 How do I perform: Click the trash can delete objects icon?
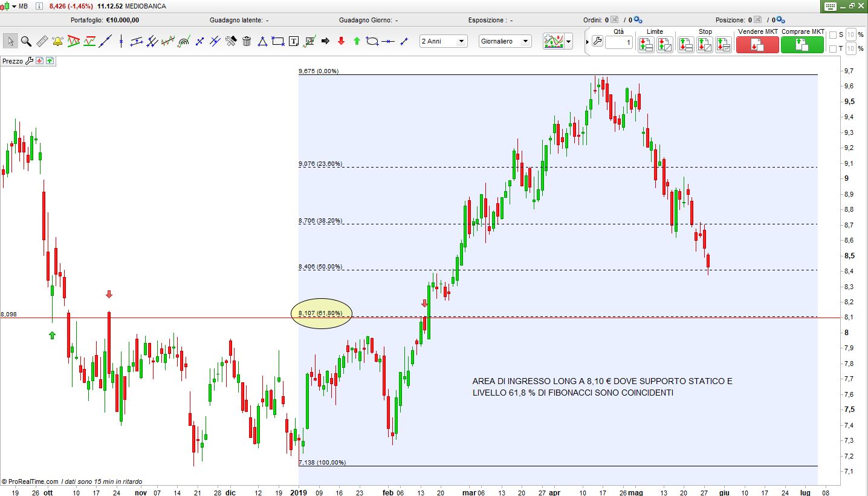point(247,41)
